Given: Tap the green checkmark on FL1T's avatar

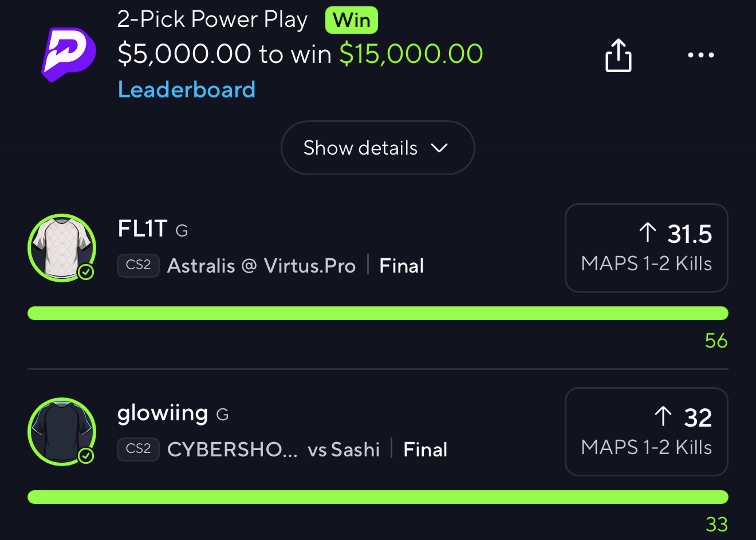Looking at the screenshot, I should [86, 272].
